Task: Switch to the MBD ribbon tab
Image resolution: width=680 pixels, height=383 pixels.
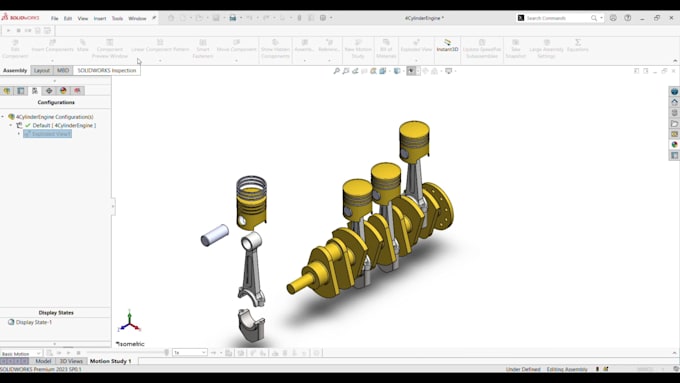Action: point(63,70)
